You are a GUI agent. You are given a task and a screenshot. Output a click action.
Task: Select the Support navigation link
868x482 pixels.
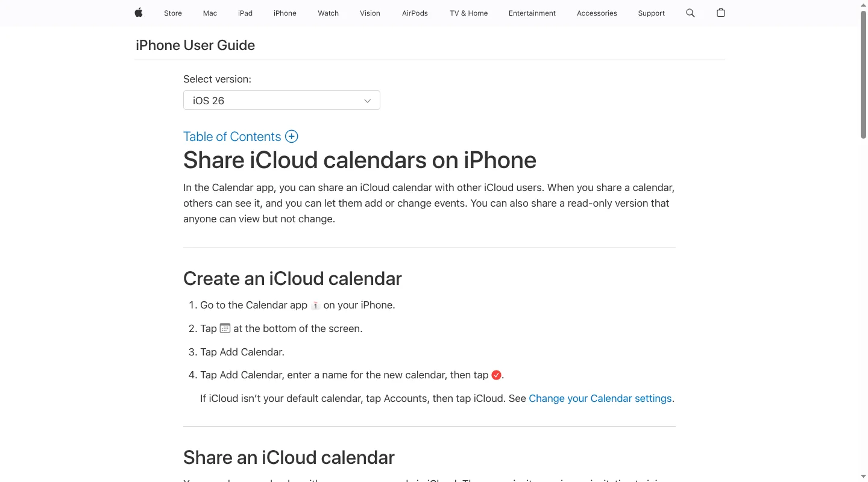pyautogui.click(x=651, y=13)
